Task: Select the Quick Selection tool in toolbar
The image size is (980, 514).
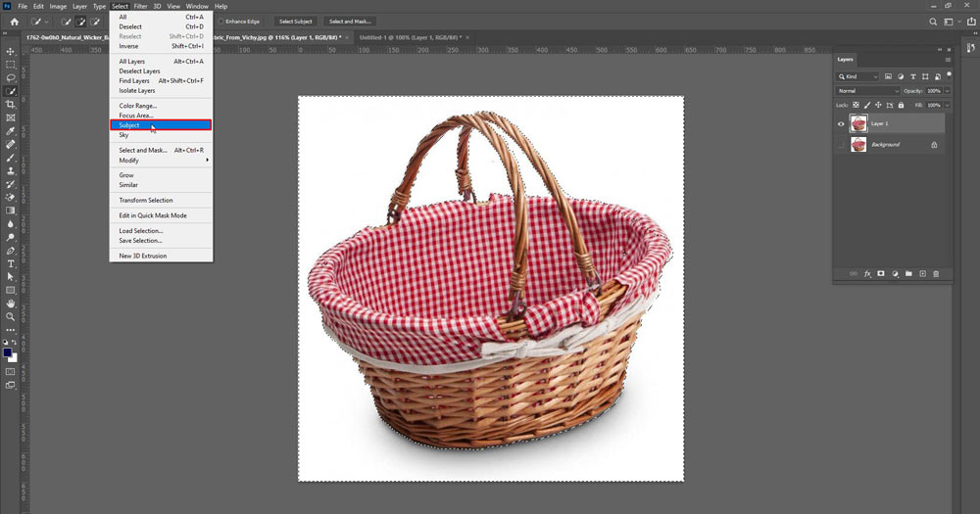Action: (x=11, y=91)
